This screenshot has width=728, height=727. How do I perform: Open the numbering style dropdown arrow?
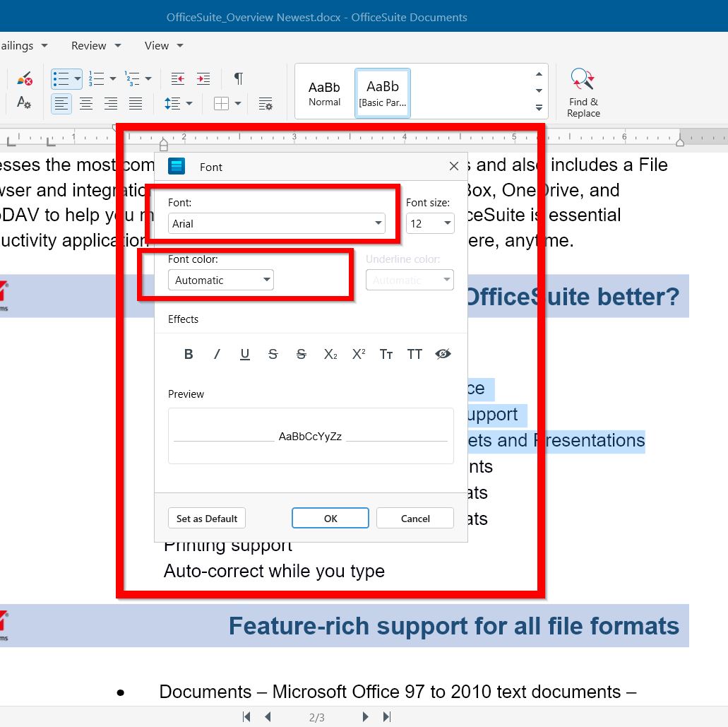coord(113,78)
